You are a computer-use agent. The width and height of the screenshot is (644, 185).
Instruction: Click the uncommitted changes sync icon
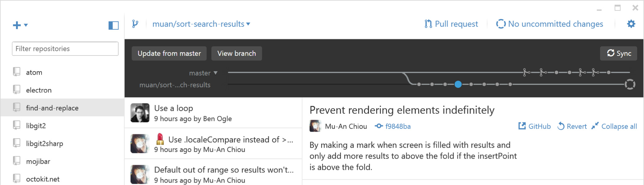tap(501, 24)
